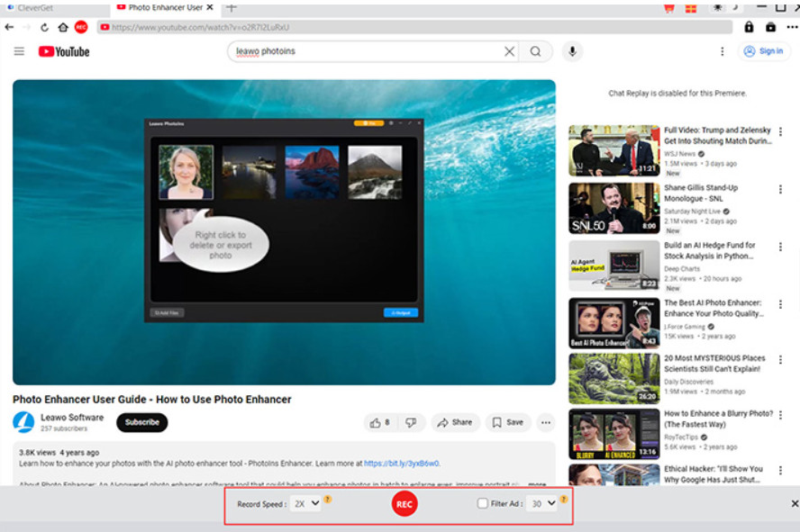Image resolution: width=800 pixels, height=532 pixels.
Task: Click the WSJ News channel name
Action: [679, 154]
